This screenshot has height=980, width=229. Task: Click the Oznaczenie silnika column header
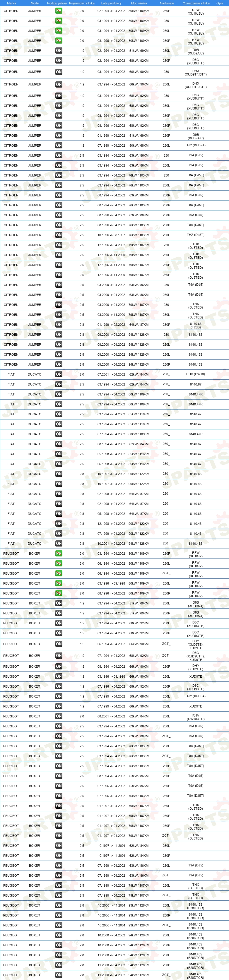point(196,3)
